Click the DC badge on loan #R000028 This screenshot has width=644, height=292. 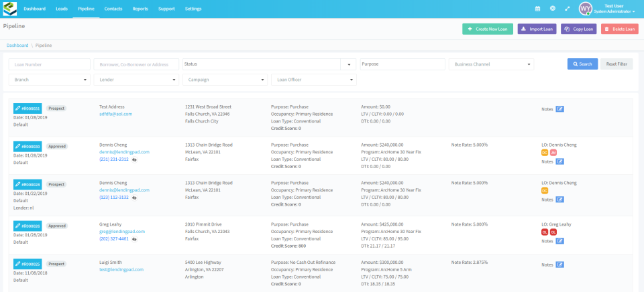pos(545,191)
